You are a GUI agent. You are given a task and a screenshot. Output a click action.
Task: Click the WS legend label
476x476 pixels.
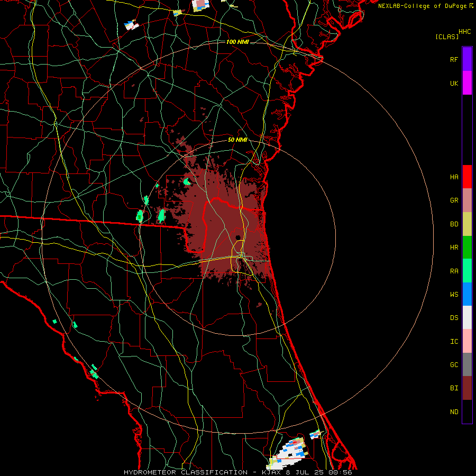tap(454, 294)
